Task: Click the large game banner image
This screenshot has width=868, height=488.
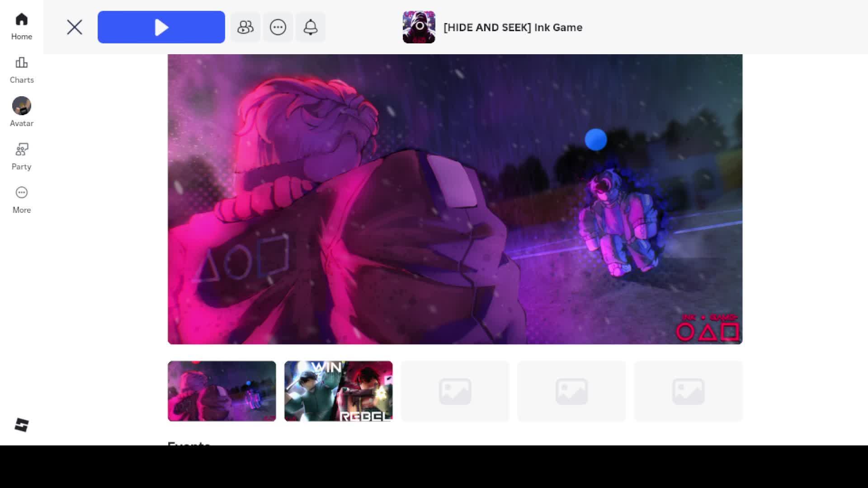Action: (455, 199)
